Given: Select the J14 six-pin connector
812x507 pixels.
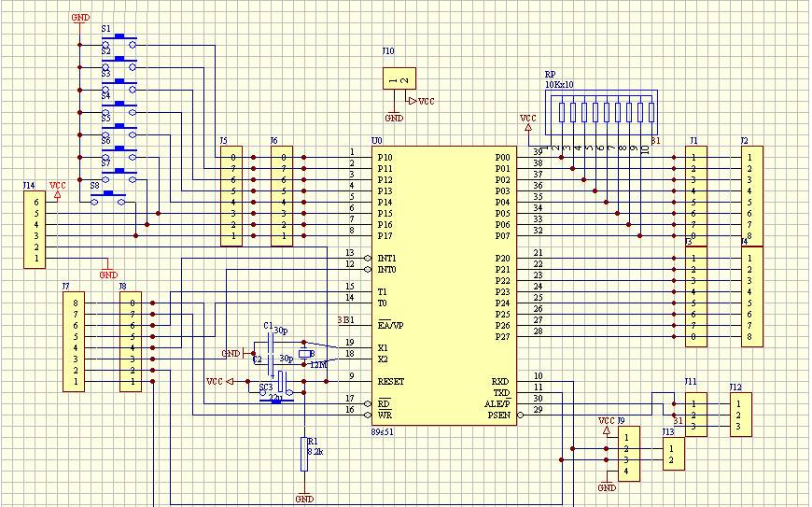Looking at the screenshot, I should 35,230.
